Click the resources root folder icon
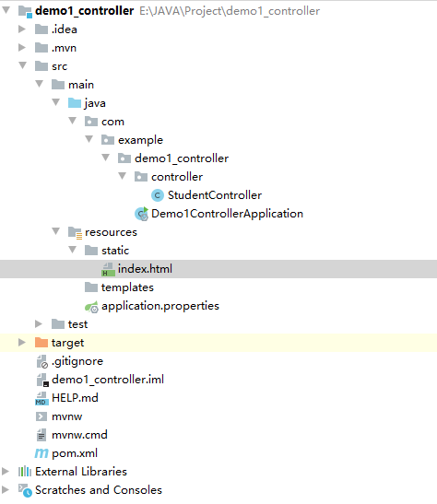Screen dimensions: 437x504 76,232
